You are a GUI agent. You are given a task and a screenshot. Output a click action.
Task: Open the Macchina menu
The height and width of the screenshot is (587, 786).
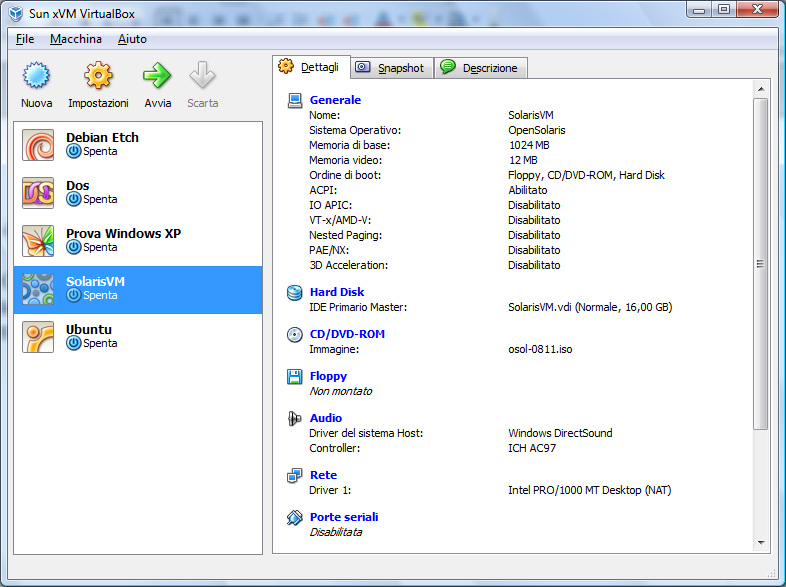pyautogui.click(x=76, y=39)
